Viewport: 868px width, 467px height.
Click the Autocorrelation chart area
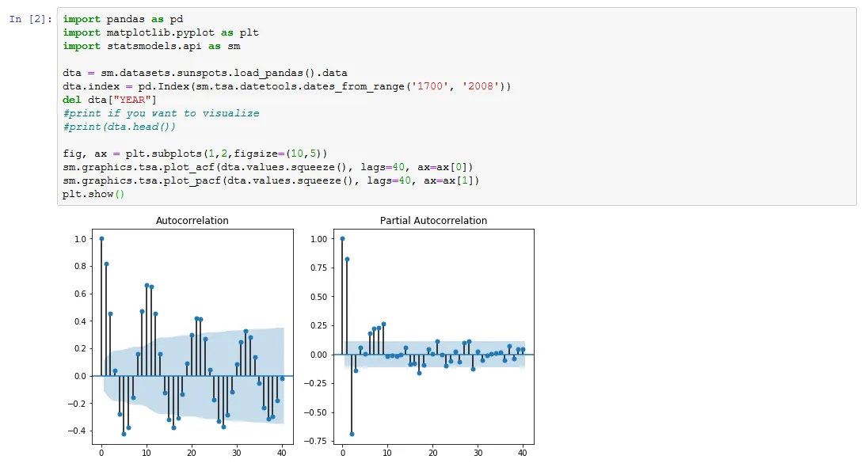point(192,336)
